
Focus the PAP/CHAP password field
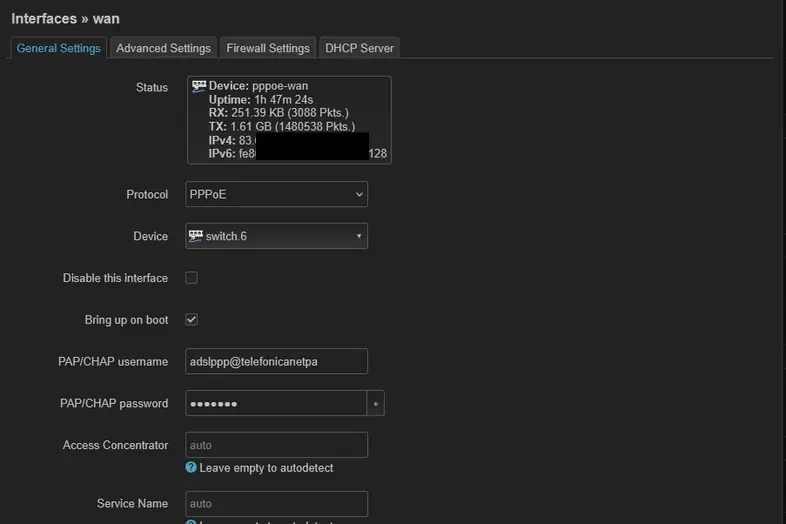point(276,403)
